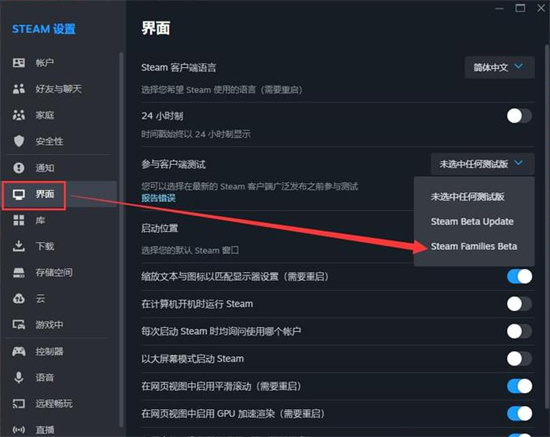Viewport: 550px width, 437px height.
Task: Click the 启动位置 label
Action: 160,228
